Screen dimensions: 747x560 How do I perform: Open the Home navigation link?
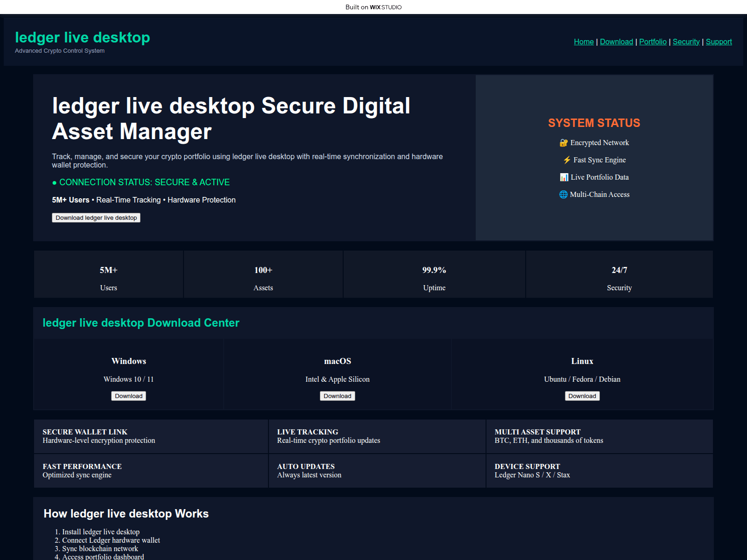tap(584, 42)
